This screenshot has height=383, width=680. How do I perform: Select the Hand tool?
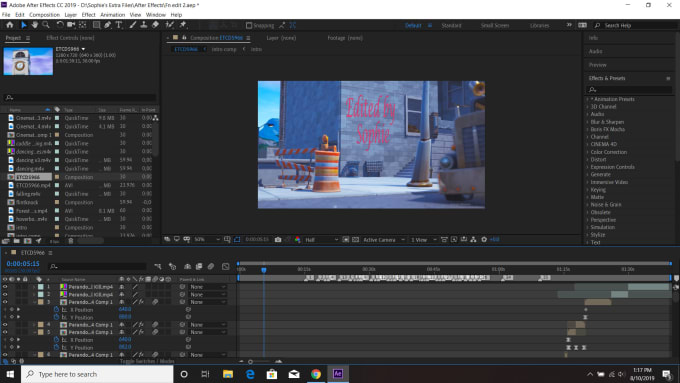click(x=35, y=25)
